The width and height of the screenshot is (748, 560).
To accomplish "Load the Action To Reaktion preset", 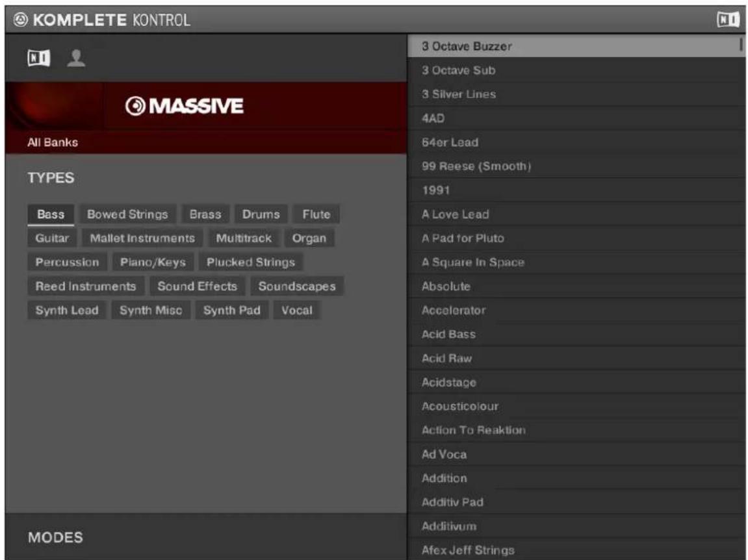I will point(576,430).
